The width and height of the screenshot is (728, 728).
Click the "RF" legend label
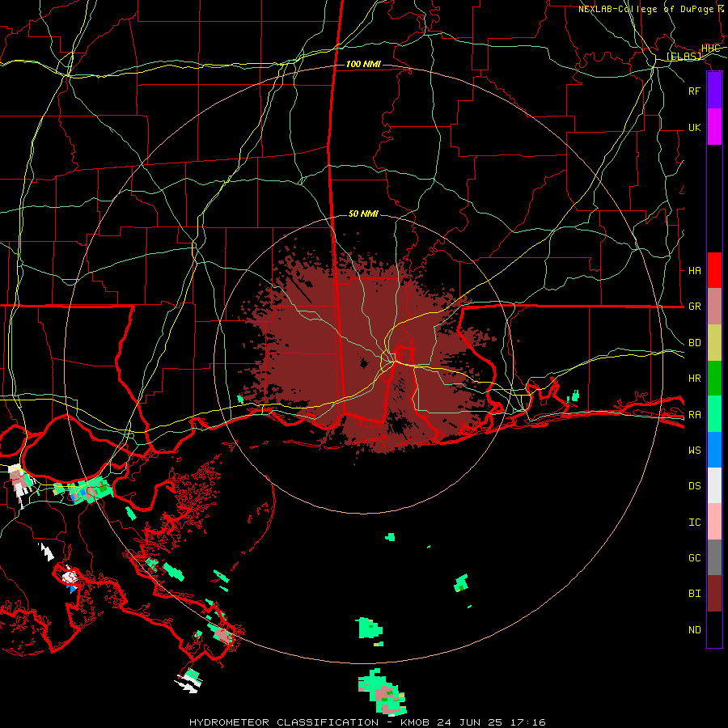pyautogui.click(x=694, y=91)
